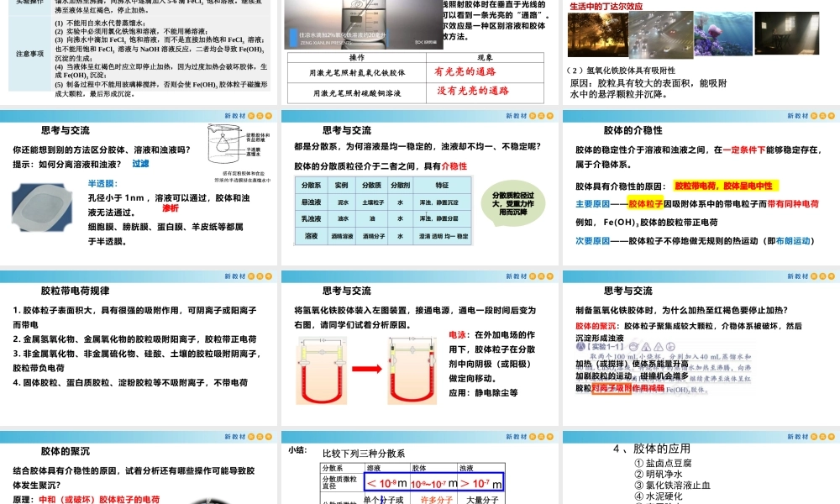Open the slide about 半透膜 and 渗析
Viewport: 840px width, 504px height.
click(139, 188)
